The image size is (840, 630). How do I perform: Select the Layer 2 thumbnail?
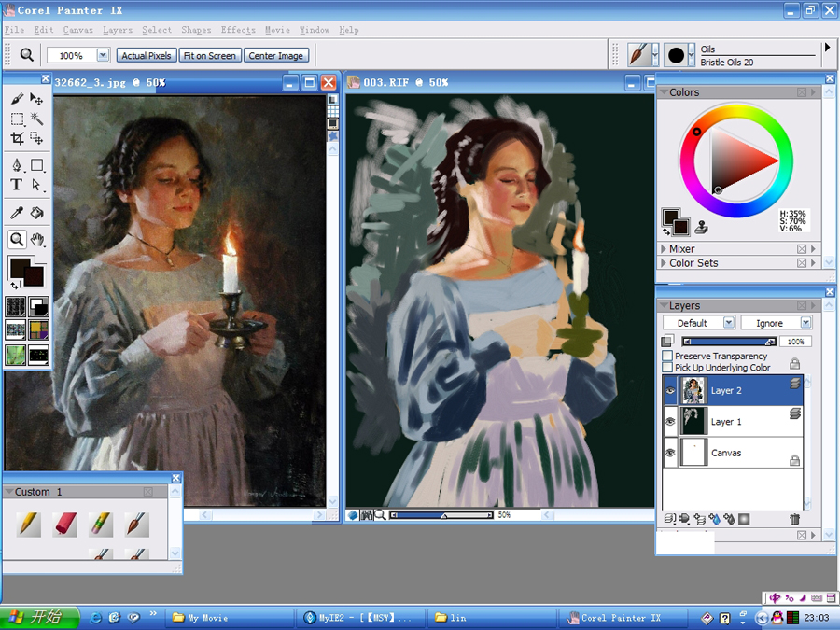pos(693,390)
